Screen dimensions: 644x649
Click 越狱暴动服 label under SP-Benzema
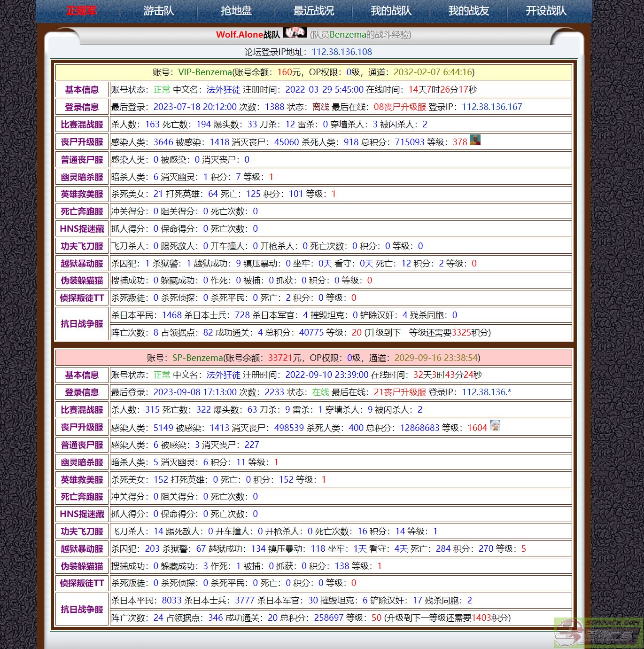click(82, 549)
